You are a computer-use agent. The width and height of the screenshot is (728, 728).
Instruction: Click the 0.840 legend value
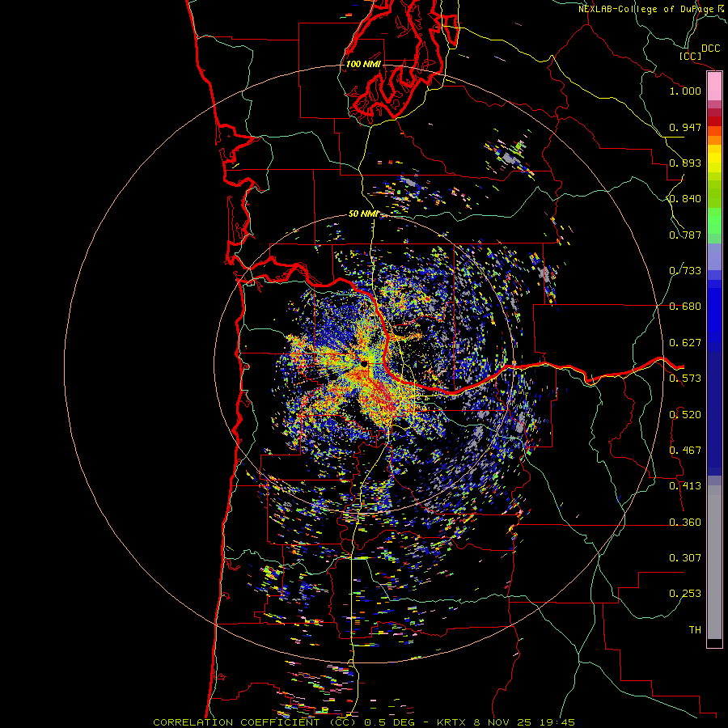pos(685,199)
